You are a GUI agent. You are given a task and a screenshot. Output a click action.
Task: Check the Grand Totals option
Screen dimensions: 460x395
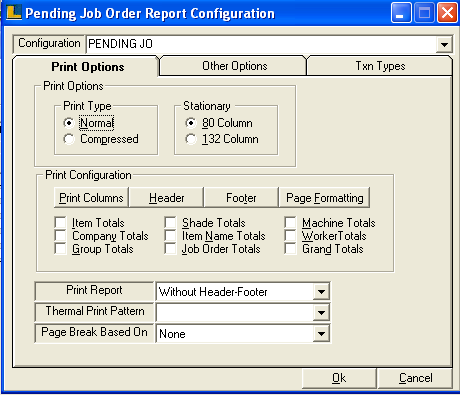[290, 248]
